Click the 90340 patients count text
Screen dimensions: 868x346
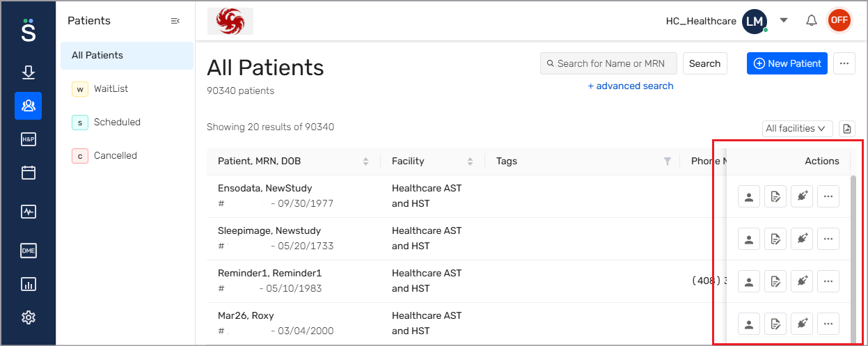[240, 91]
